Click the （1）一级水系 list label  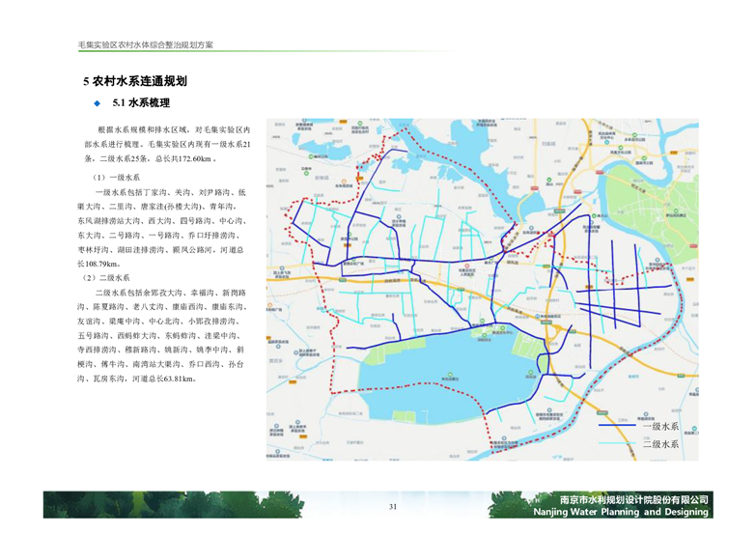[116, 179]
